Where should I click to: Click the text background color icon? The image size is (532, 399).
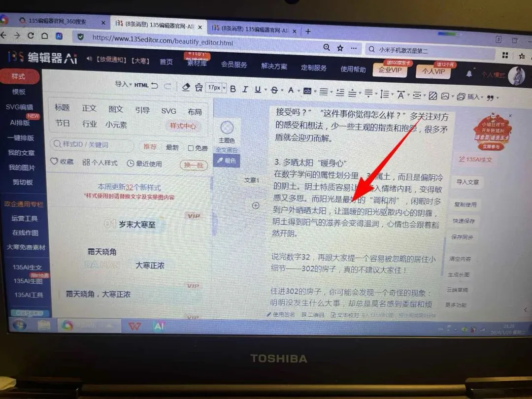pyautogui.click(x=307, y=91)
